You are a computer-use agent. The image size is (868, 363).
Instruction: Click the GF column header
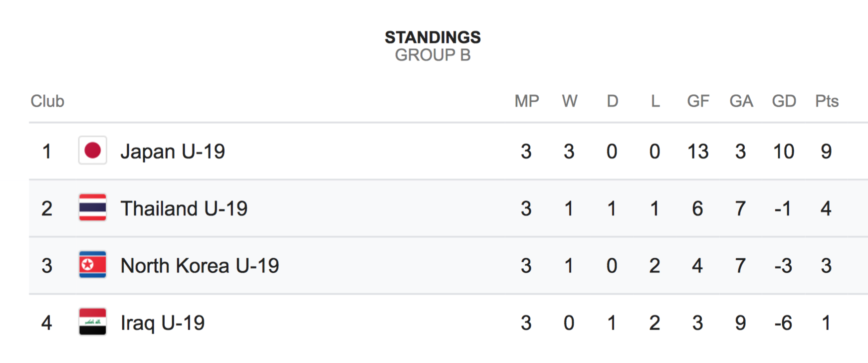698,101
